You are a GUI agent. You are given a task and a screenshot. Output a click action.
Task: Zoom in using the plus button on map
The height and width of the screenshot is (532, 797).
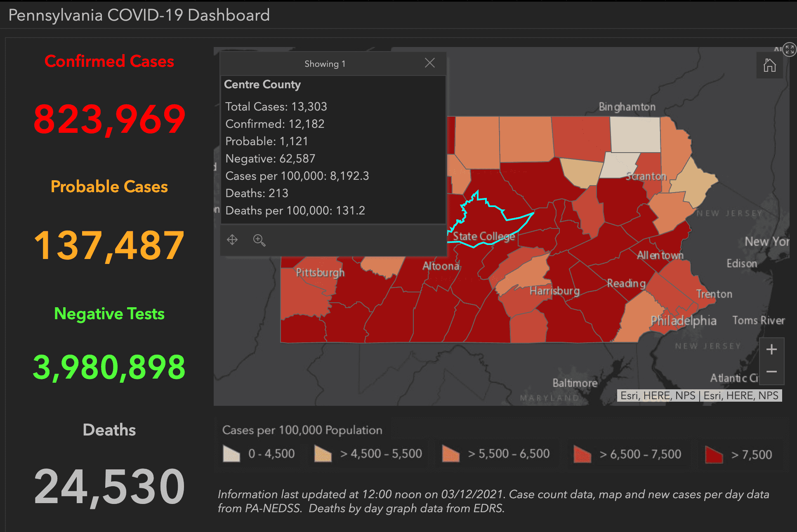[x=771, y=349]
